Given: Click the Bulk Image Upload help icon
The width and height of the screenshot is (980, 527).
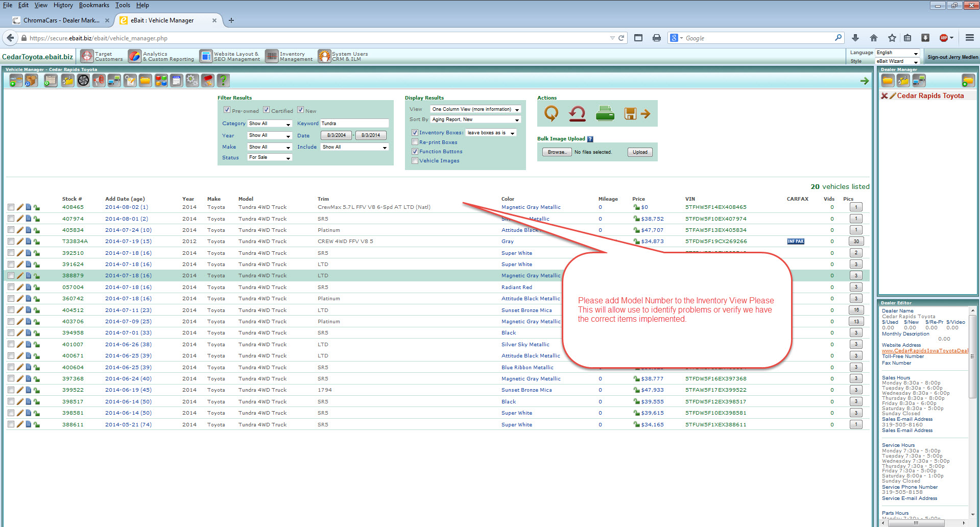Looking at the screenshot, I should (x=590, y=139).
